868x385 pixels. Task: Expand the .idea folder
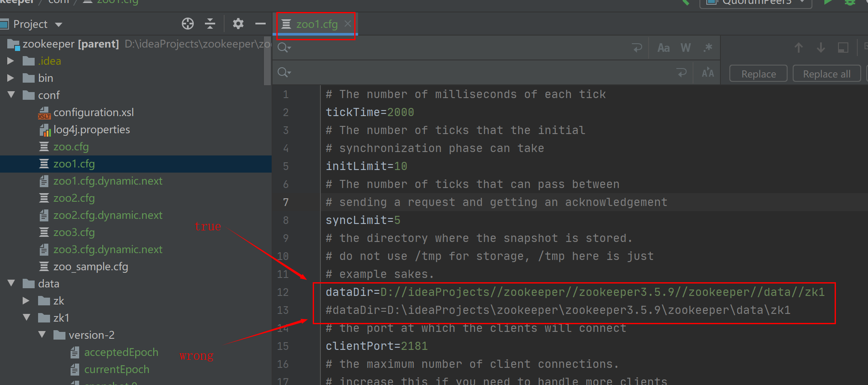click(11, 61)
